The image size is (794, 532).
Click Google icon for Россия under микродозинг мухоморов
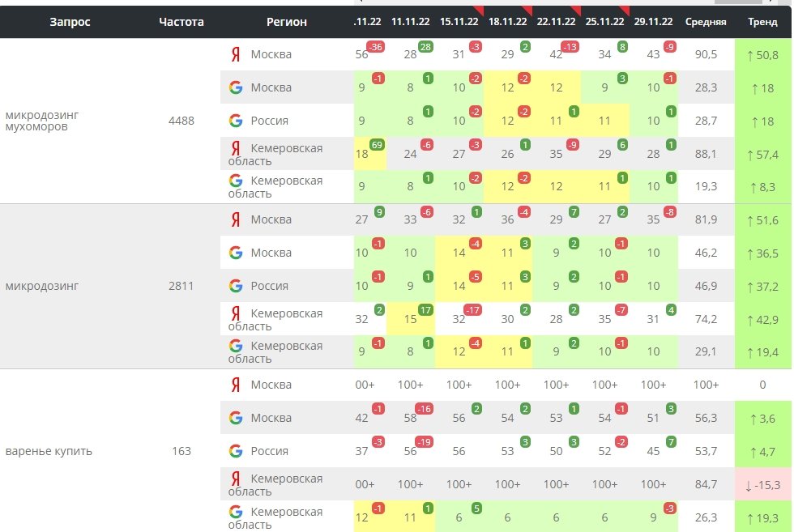point(236,121)
